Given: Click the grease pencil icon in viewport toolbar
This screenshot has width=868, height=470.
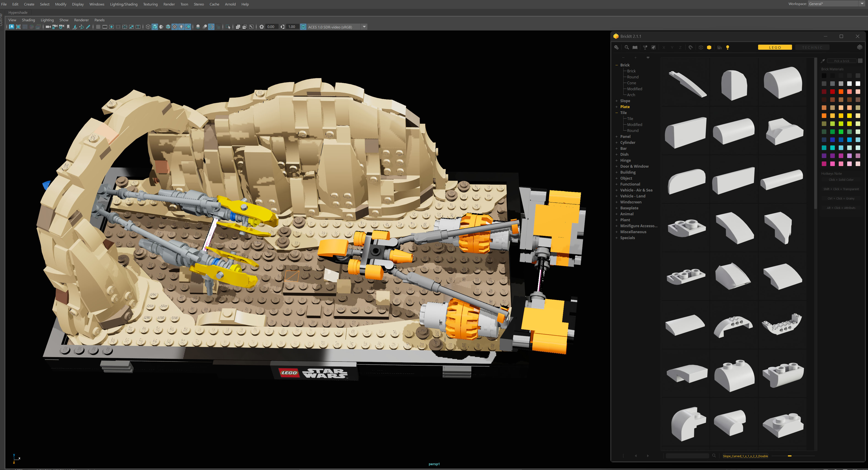Looking at the screenshot, I should click(x=88, y=27).
